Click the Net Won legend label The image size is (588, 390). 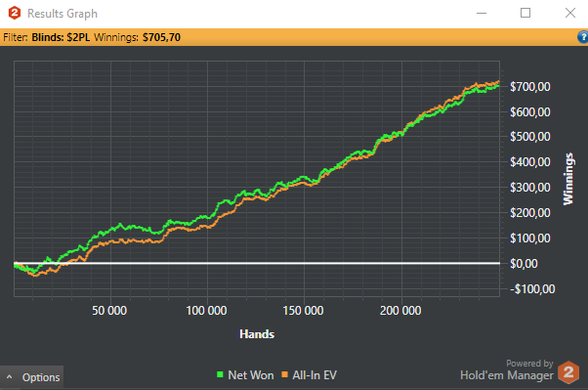pyautogui.click(x=251, y=375)
